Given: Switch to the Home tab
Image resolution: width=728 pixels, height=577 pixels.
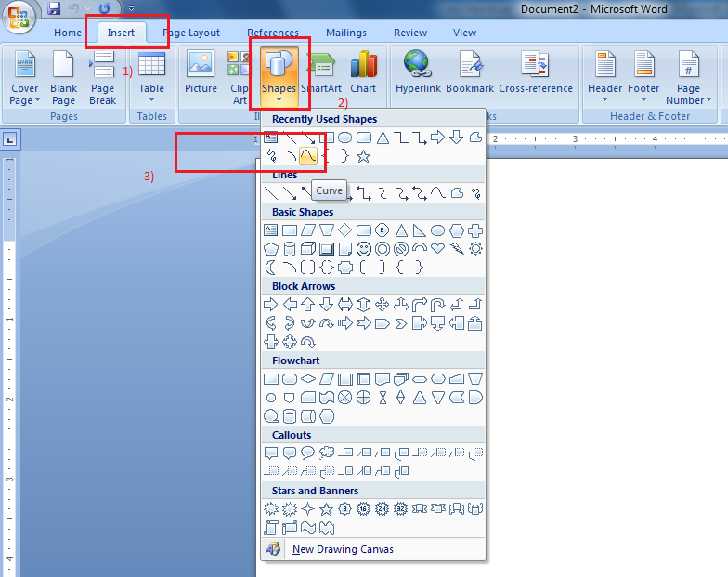Looking at the screenshot, I should click(x=67, y=33).
